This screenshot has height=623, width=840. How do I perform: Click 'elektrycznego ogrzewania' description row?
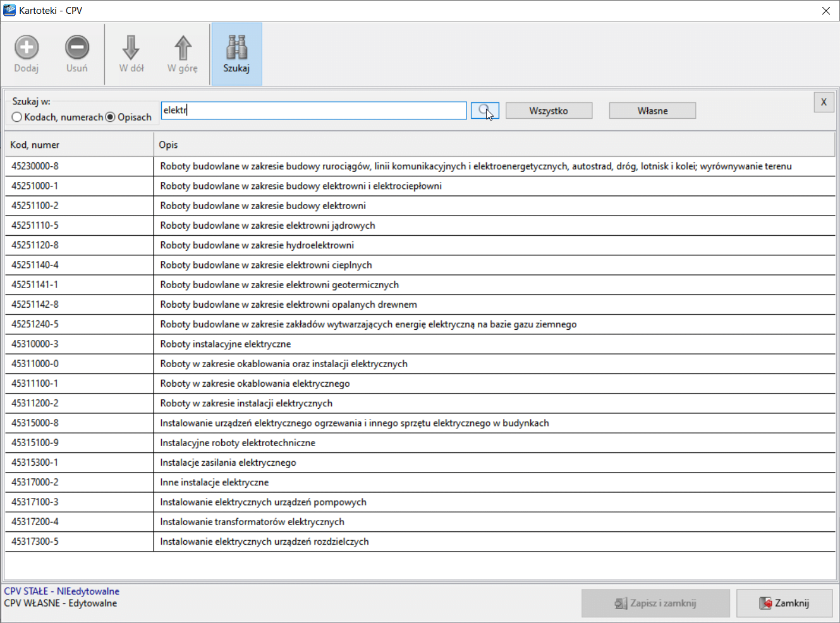point(494,423)
